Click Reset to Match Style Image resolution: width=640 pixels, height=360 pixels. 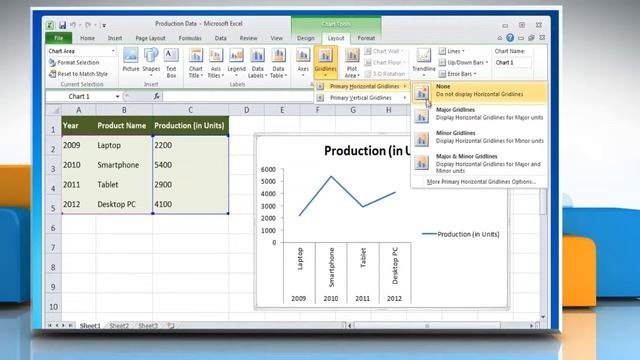pyautogui.click(x=78, y=74)
